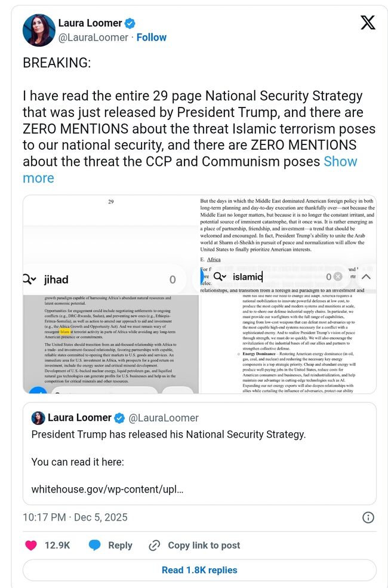Image resolution: width=388 pixels, height=588 pixels.
Task: Open Laura Loomer's profile picture
Action: 39,30
